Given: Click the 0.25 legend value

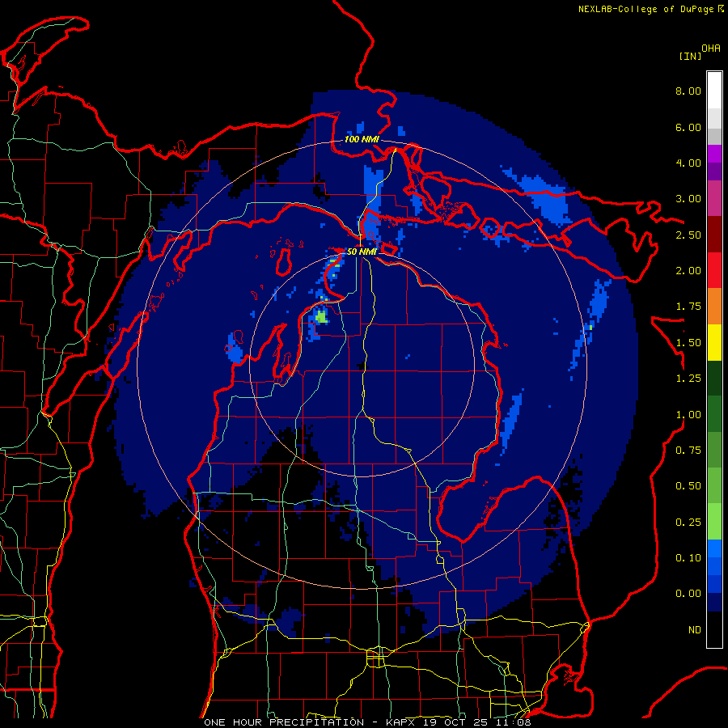Looking at the screenshot, I should 688,523.
